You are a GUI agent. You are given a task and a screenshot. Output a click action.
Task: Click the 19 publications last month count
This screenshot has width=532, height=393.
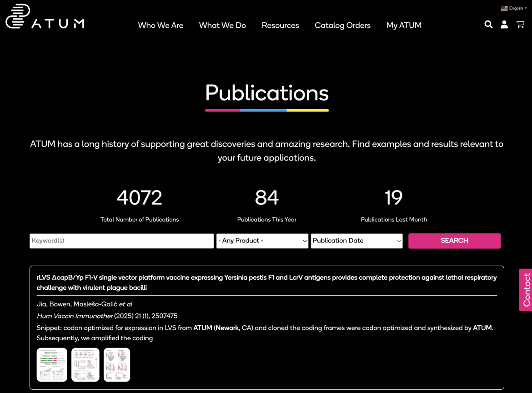(394, 197)
